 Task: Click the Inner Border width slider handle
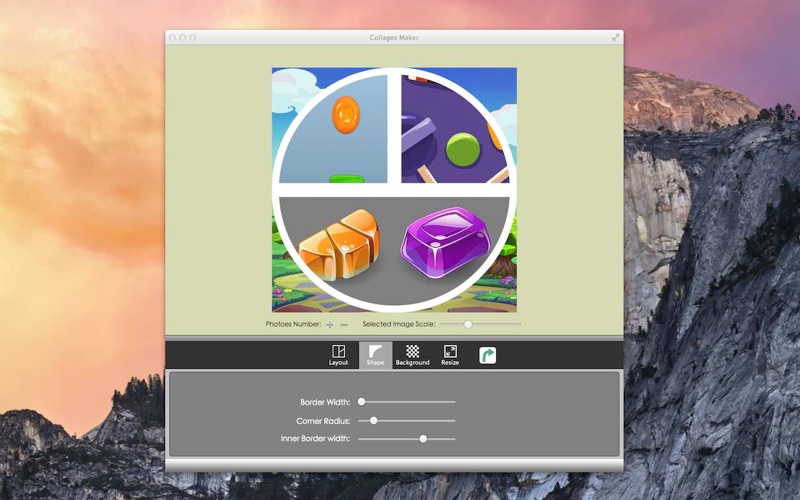pos(423,439)
